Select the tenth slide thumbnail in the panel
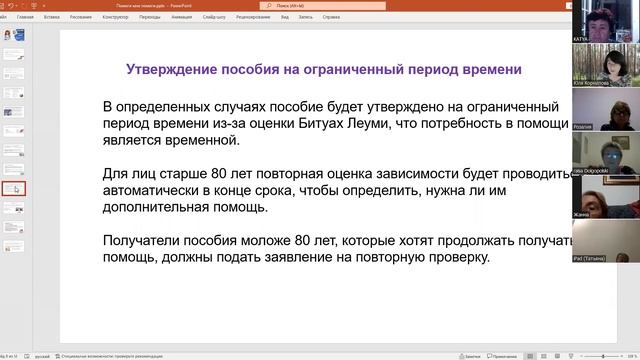 (14, 208)
